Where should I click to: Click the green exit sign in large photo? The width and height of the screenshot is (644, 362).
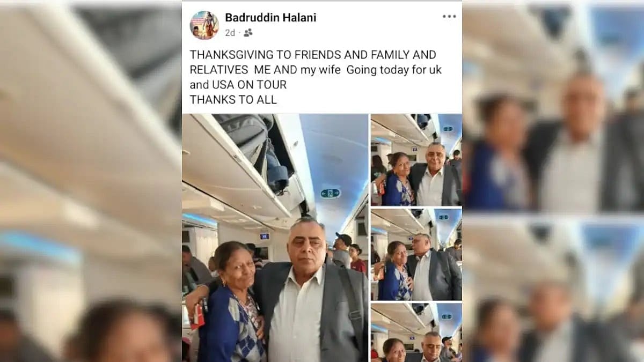331,193
